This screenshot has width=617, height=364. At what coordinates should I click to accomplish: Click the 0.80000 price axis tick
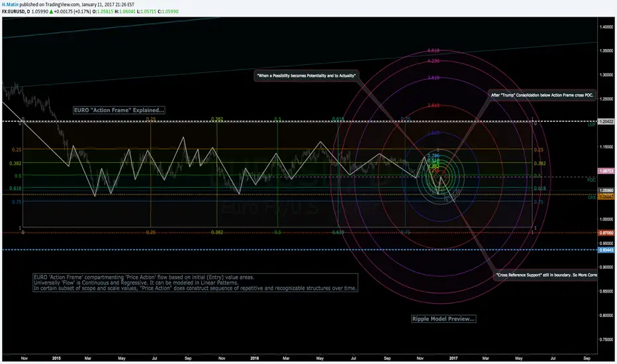coord(606,315)
